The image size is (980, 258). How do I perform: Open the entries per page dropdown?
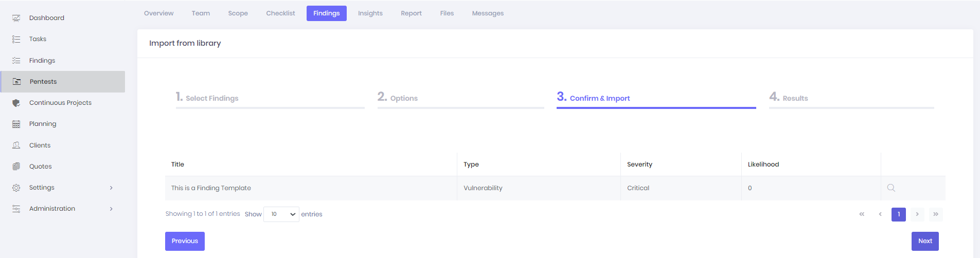click(281, 214)
